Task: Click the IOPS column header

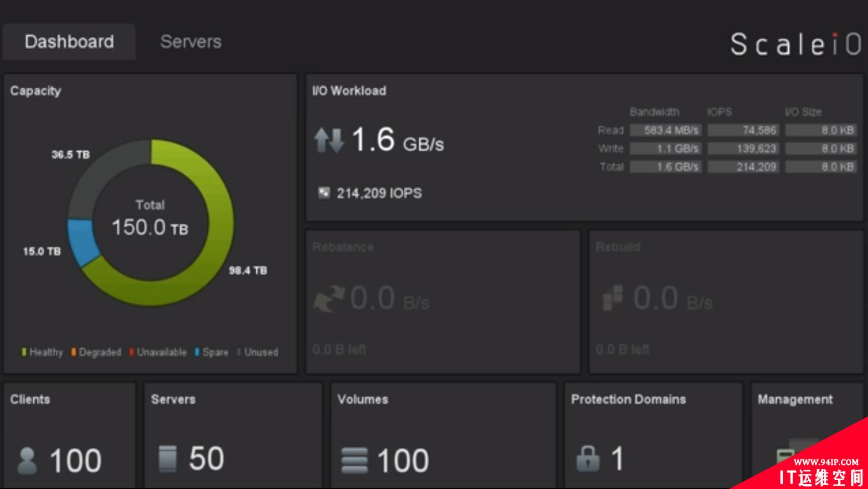Action: pos(719,112)
